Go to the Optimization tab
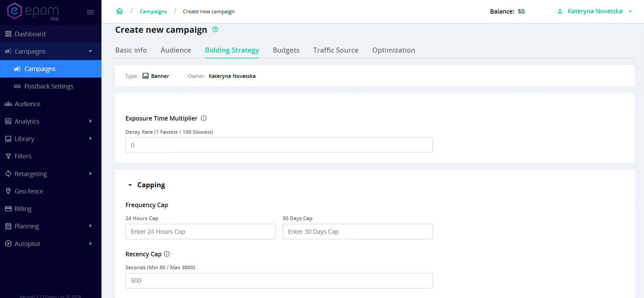This screenshot has width=644, height=298. point(394,50)
